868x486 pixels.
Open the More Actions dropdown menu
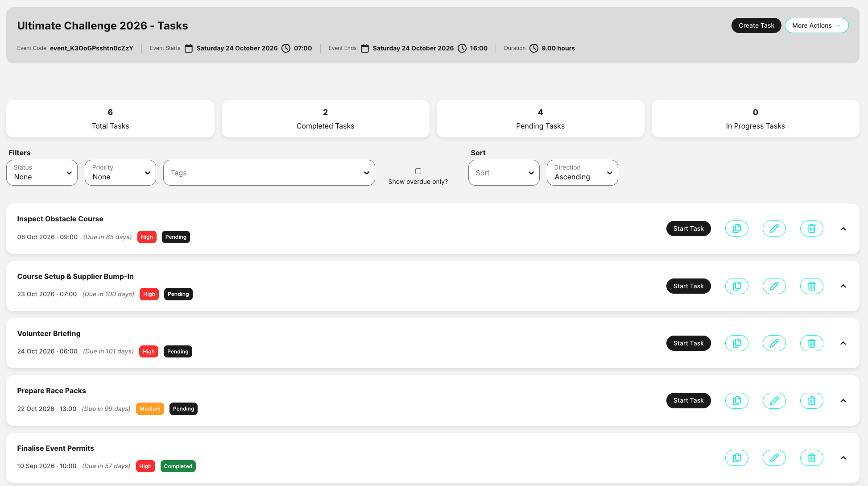[x=817, y=25]
